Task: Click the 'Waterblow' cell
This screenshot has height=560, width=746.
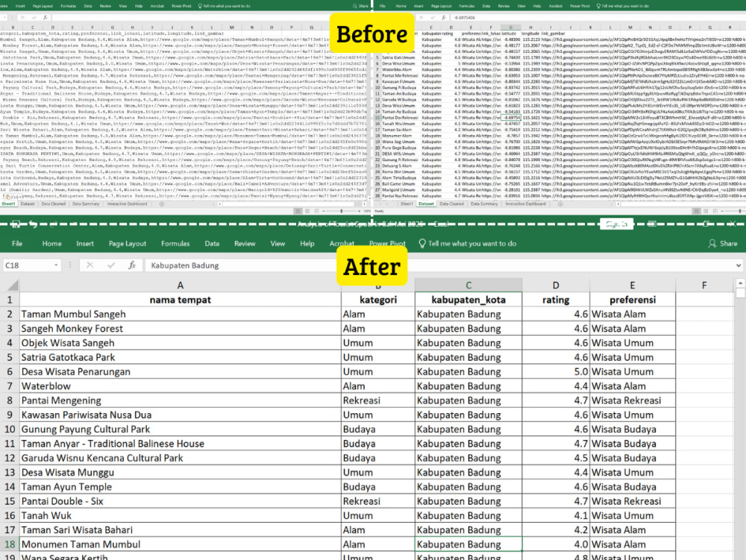Action: (181, 386)
